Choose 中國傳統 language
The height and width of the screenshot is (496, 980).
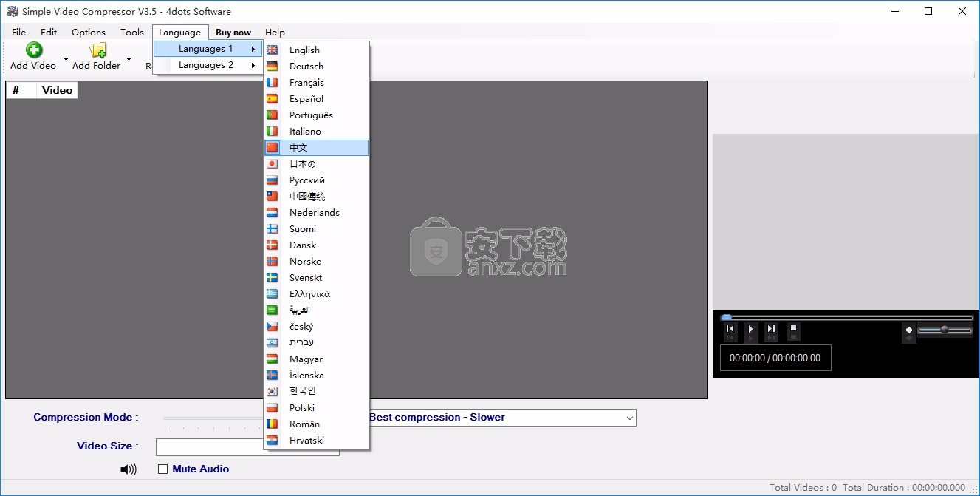coord(316,196)
